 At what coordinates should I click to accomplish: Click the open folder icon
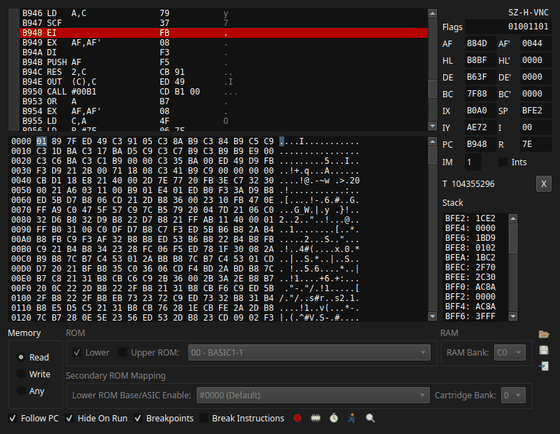coord(544,334)
